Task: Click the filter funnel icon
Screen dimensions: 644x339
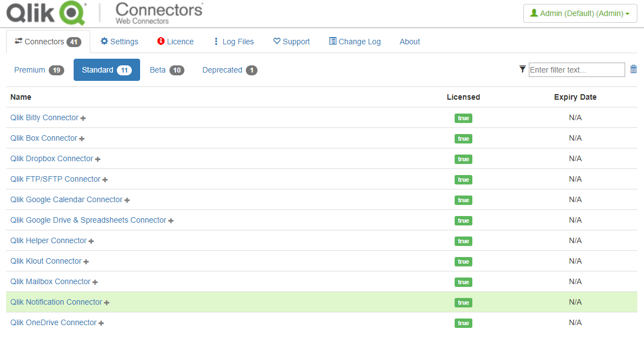Action: click(522, 69)
